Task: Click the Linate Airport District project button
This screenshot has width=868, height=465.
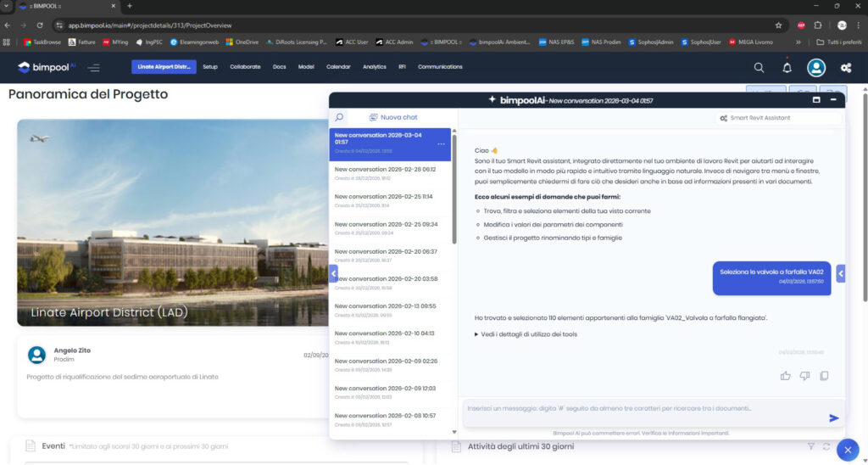Action: 164,67
